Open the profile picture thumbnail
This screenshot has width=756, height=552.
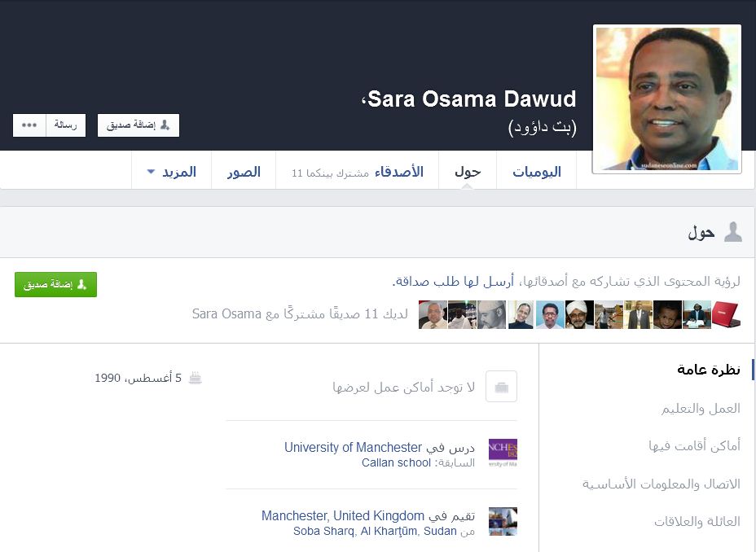pyautogui.click(x=666, y=99)
